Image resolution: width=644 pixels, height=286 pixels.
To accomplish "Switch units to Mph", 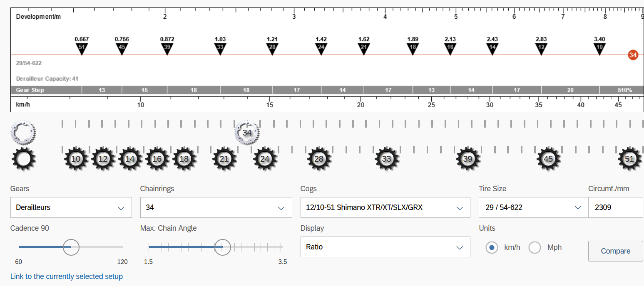I will point(535,248).
